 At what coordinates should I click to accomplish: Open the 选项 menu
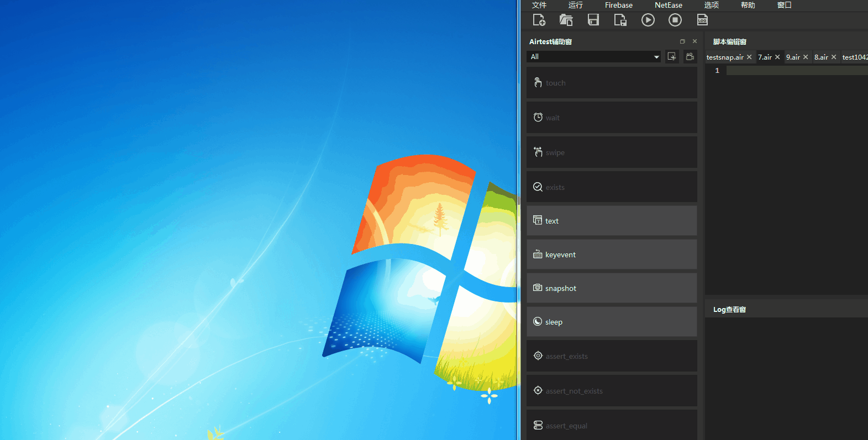(712, 5)
